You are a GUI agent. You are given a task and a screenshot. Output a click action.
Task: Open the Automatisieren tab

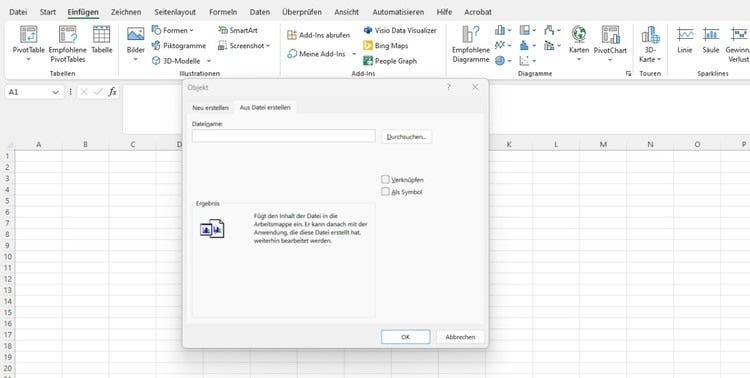(398, 12)
